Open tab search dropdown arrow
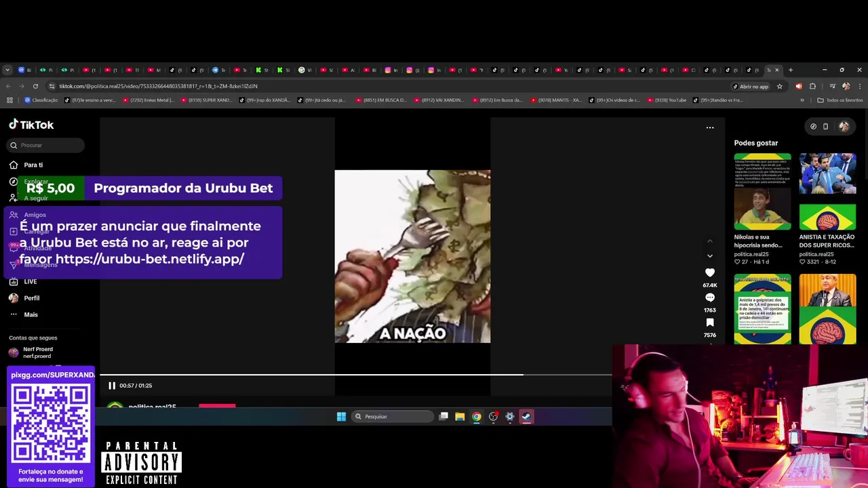This screenshot has width=868, height=488. [7, 70]
